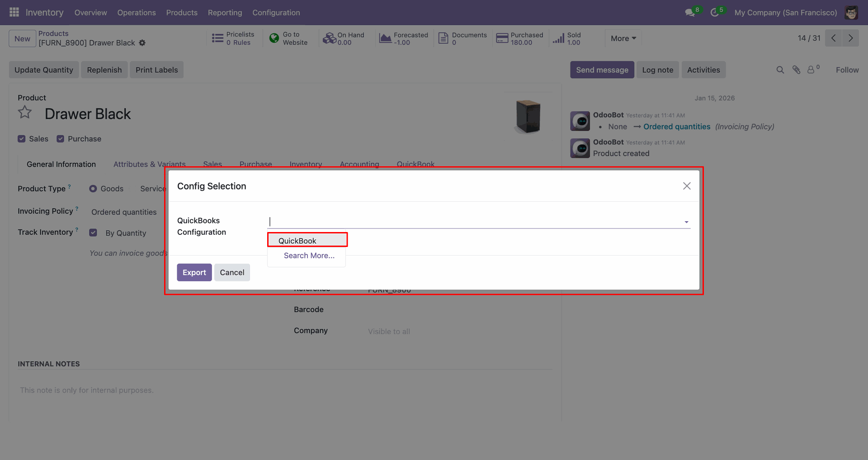Toggle the Sales checkbox
Image resolution: width=868 pixels, height=460 pixels.
pos(21,139)
